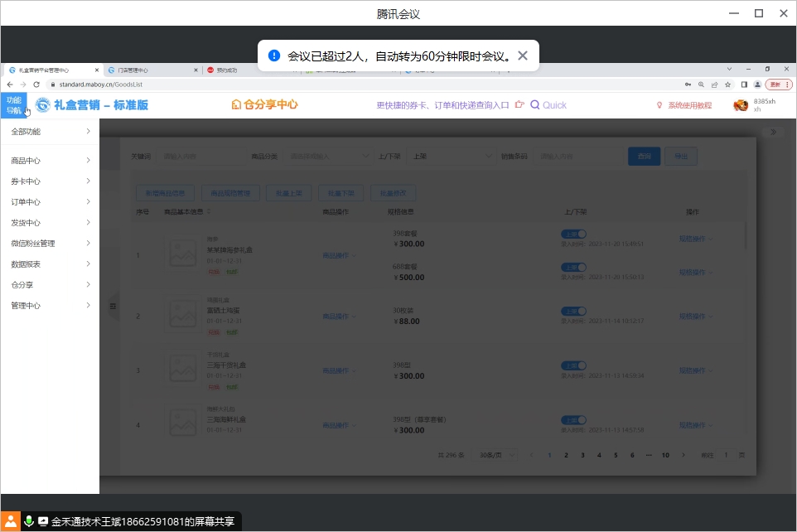Screen dimensions: 797x532
Task: Click the 功能导航 navigation button
Action: [14, 105]
